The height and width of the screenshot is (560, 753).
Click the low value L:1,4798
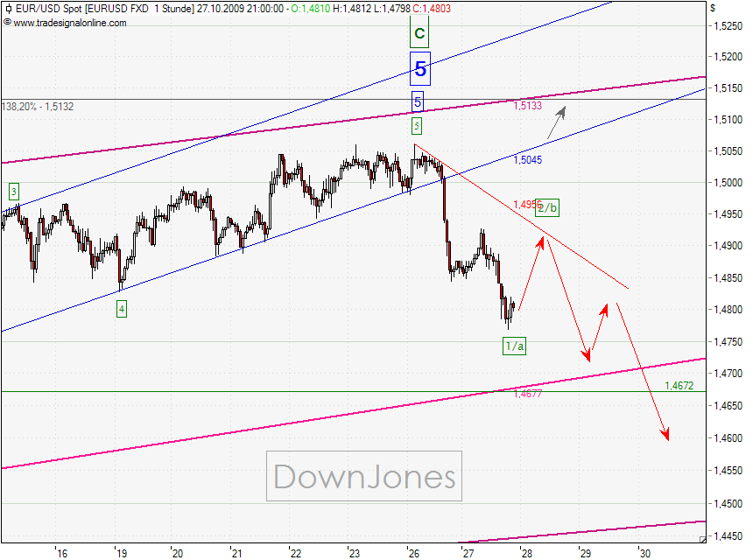(x=392, y=8)
